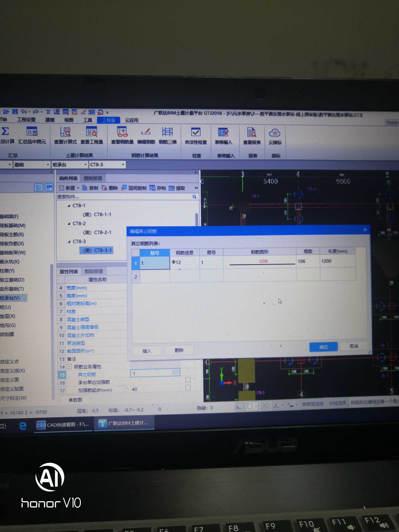Toggle checkbox on 加强筋起步(mm) row
399x532 pixels.
coord(188,388)
